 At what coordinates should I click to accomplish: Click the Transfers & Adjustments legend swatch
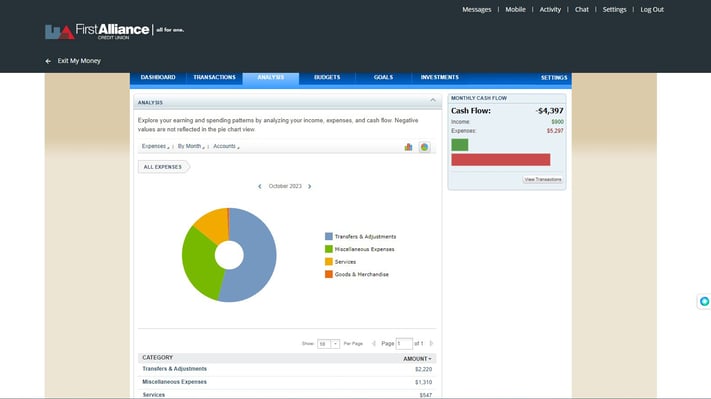click(329, 236)
